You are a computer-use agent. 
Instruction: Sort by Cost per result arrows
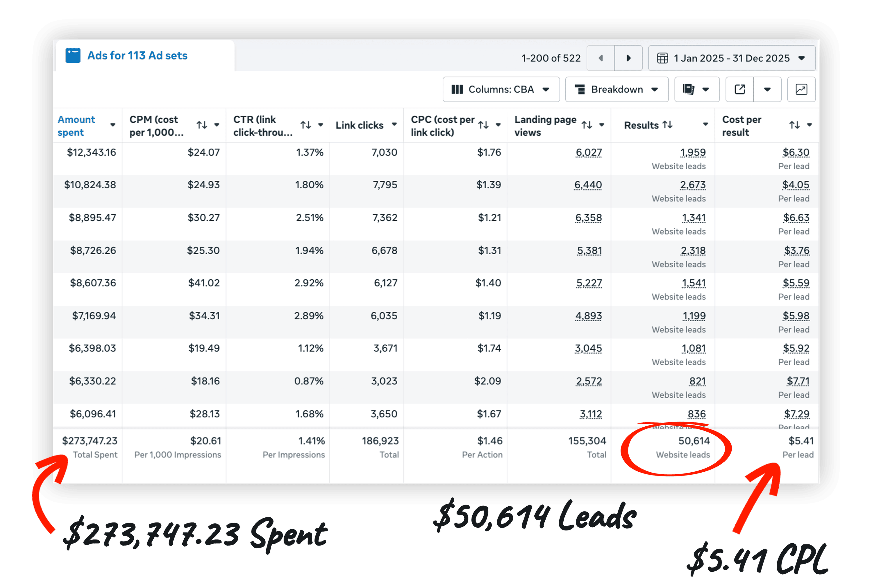pyautogui.click(x=794, y=125)
